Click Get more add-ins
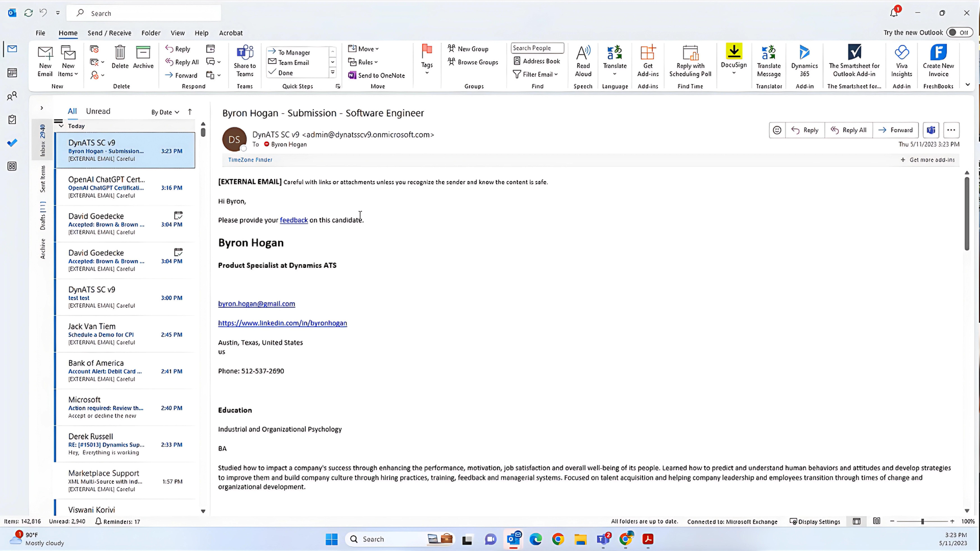This screenshot has height=551, width=980. [x=927, y=160]
